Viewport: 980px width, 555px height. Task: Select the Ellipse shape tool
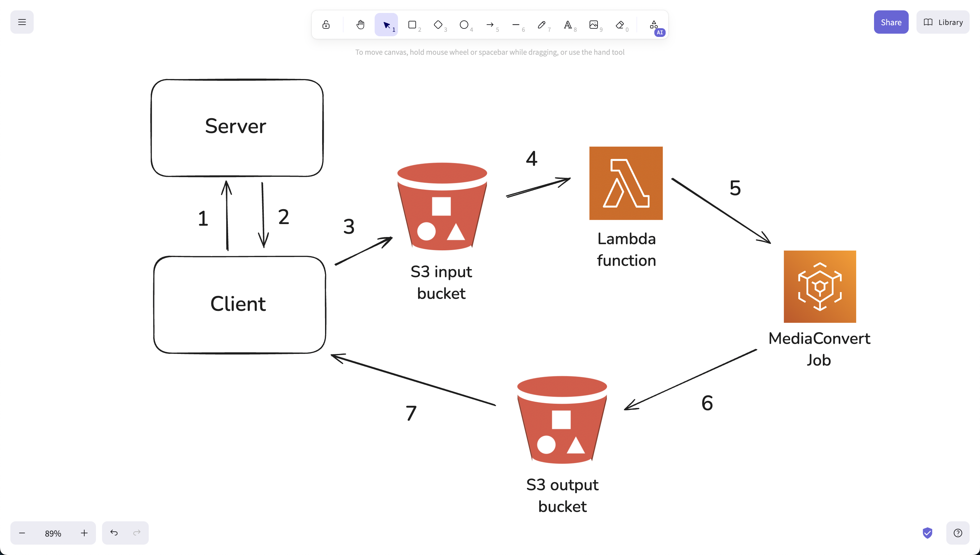[x=464, y=25]
